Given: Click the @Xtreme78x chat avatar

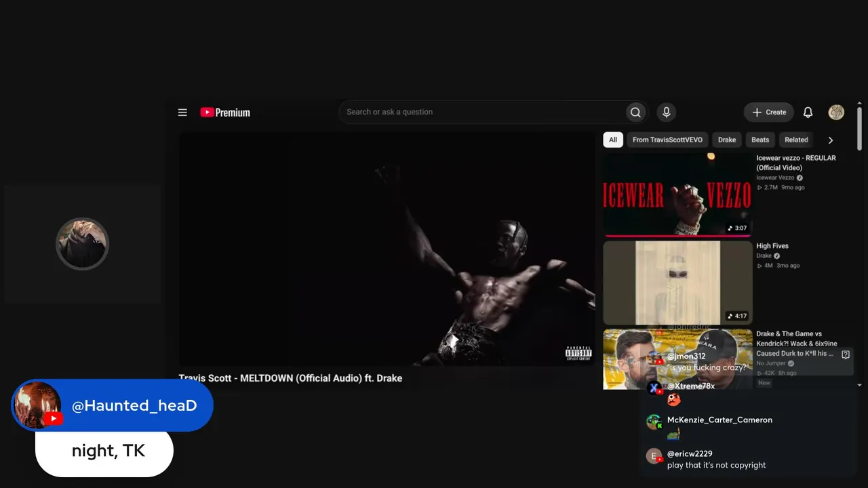Looking at the screenshot, I should 654,388.
